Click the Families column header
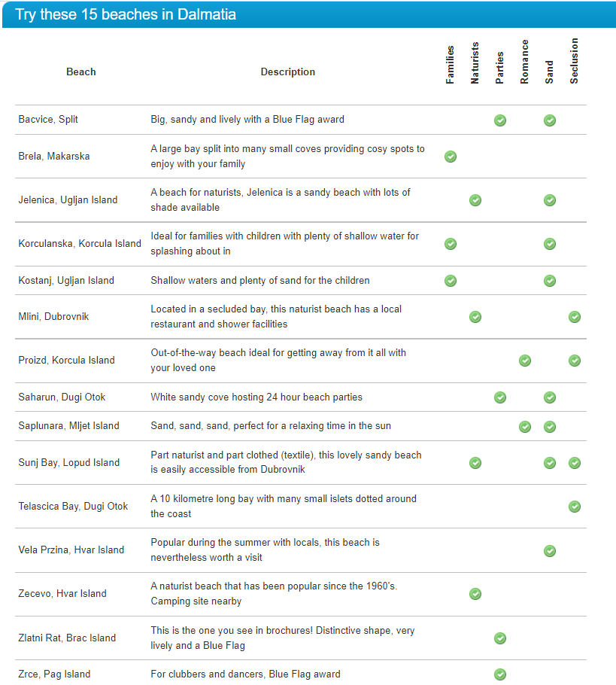Screen dimensions: 616x685 [x=451, y=65]
